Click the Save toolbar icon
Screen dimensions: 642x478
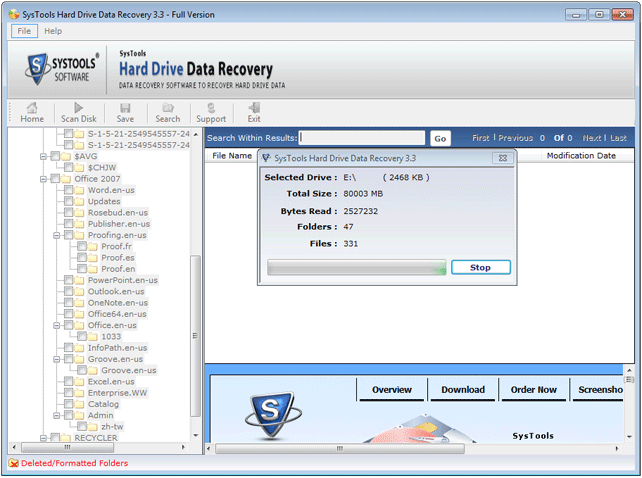(x=125, y=108)
